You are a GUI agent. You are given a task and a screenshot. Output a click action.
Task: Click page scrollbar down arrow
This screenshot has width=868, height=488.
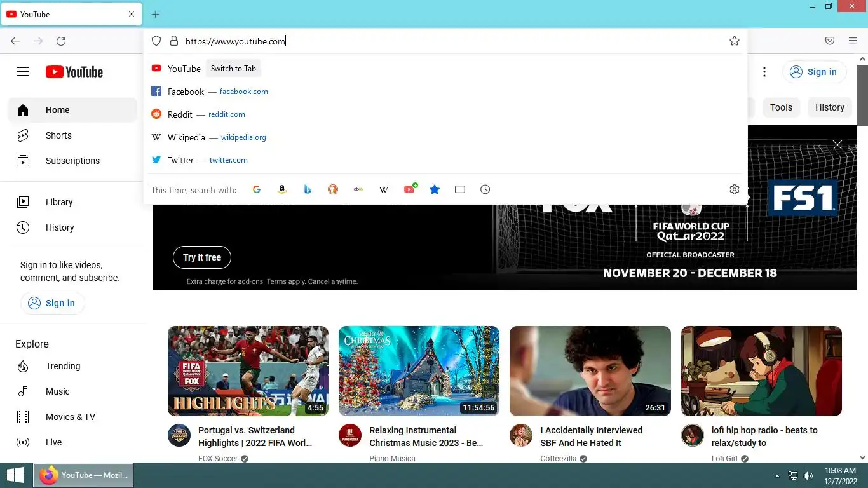(862, 457)
